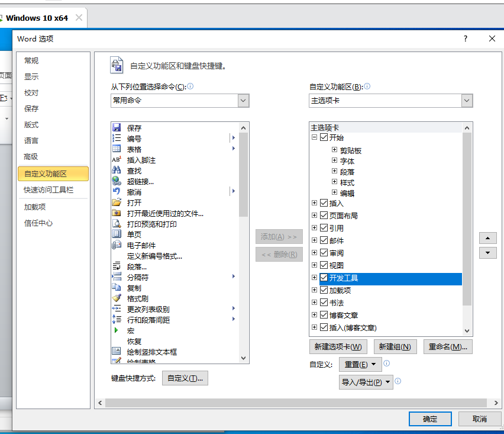Toggle the 审阅 tab checkbox

324,253
